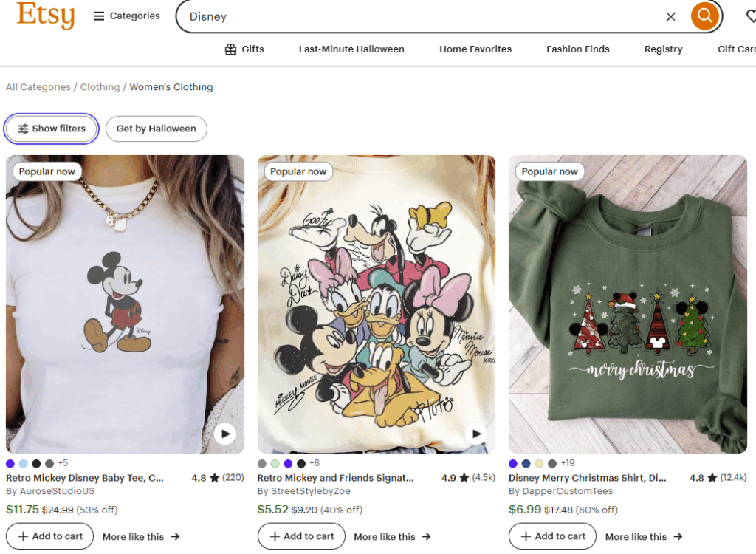This screenshot has height=554, width=756.
Task: See more like Mickey and Friends shirt
Action: click(392, 537)
